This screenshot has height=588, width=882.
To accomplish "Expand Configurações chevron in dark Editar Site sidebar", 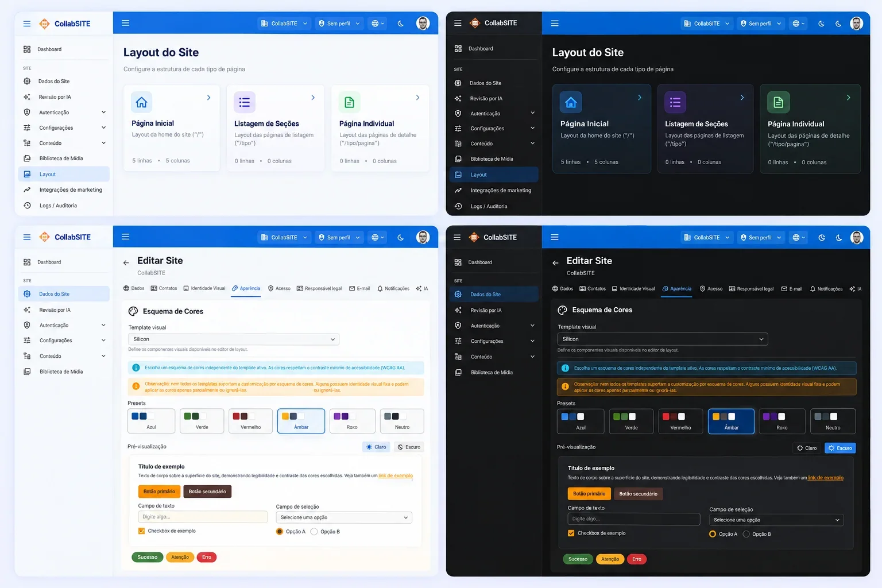I will (532, 341).
